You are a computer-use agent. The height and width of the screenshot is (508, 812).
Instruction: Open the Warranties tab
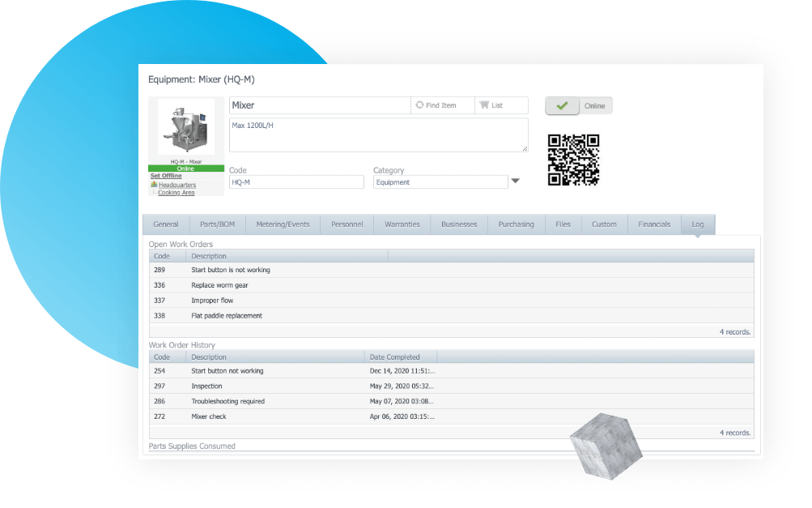pos(402,224)
